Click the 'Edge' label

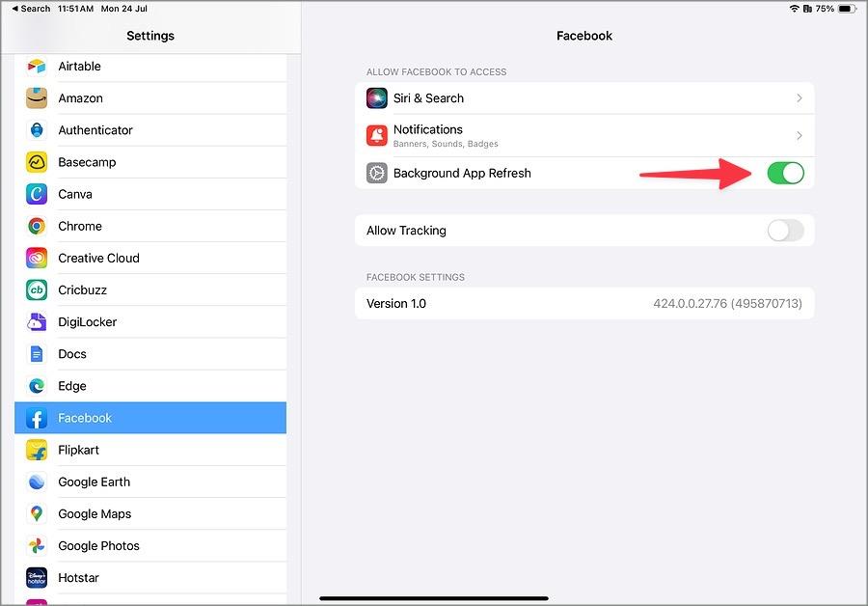72,386
